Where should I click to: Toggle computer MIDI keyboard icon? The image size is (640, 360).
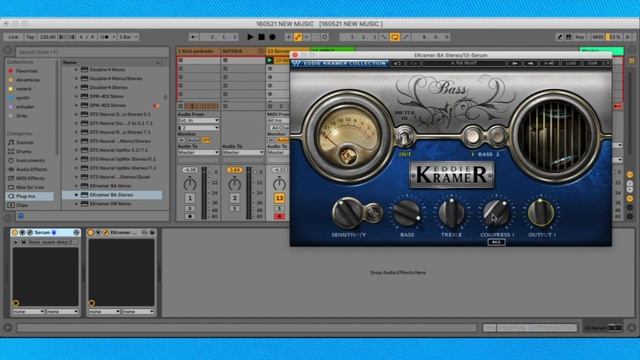568,37
